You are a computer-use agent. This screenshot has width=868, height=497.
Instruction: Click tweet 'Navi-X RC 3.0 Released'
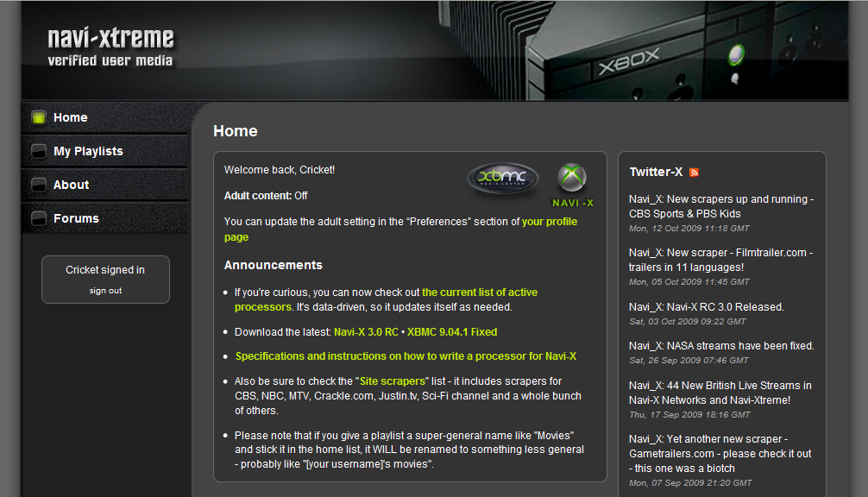[707, 307]
